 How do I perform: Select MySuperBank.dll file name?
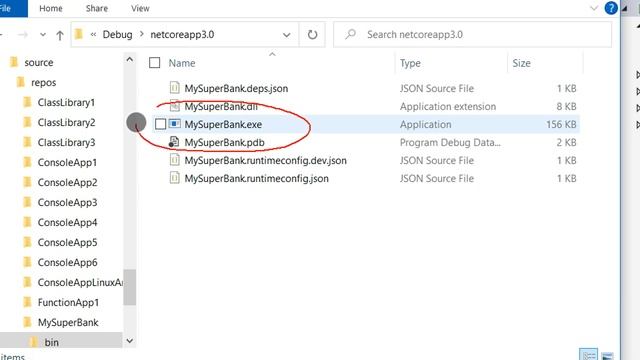(221, 107)
